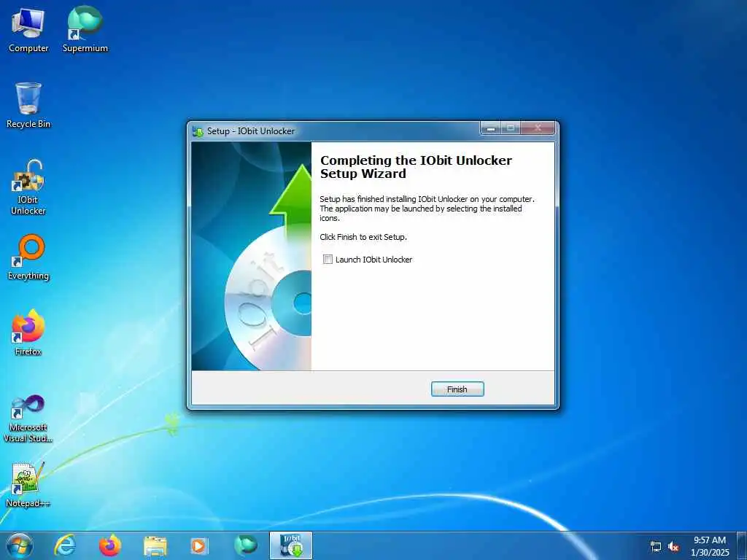The image size is (747, 560).
Task: Click the Launch IObit Unlocker label text
Action: [373, 260]
